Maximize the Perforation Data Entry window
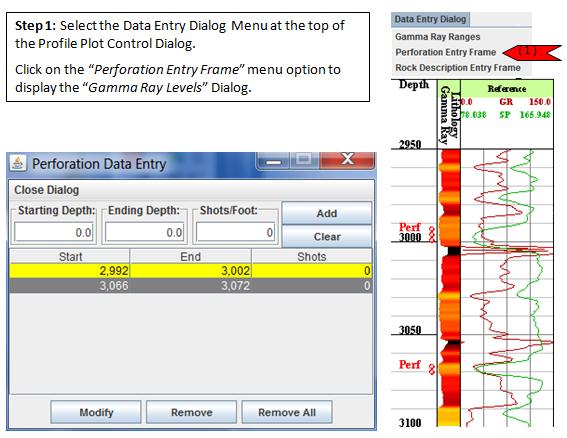 [x=304, y=160]
